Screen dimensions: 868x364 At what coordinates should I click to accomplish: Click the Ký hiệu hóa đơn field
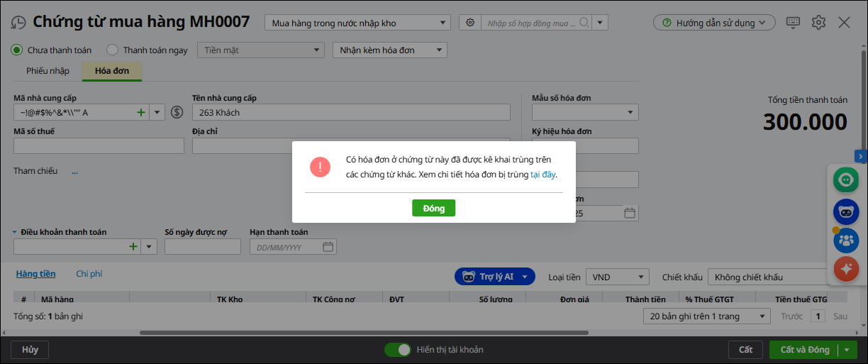point(585,145)
